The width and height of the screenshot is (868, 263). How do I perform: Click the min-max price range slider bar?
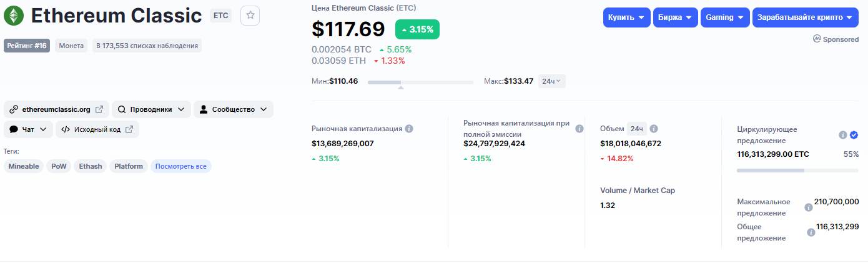click(420, 82)
